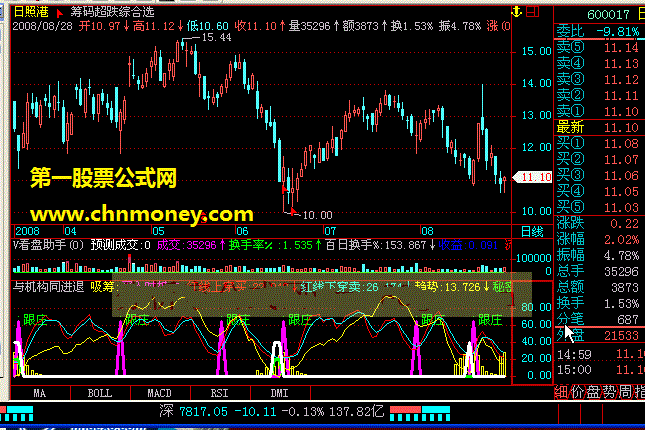Screen dimensions: 645x430
Task: Click the 04 month marker on time axis
Action: click(70, 231)
